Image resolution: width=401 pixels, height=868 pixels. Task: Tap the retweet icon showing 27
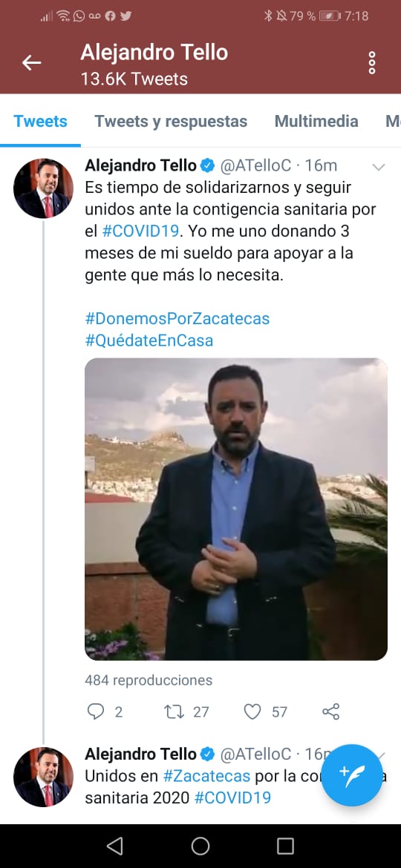(x=175, y=711)
